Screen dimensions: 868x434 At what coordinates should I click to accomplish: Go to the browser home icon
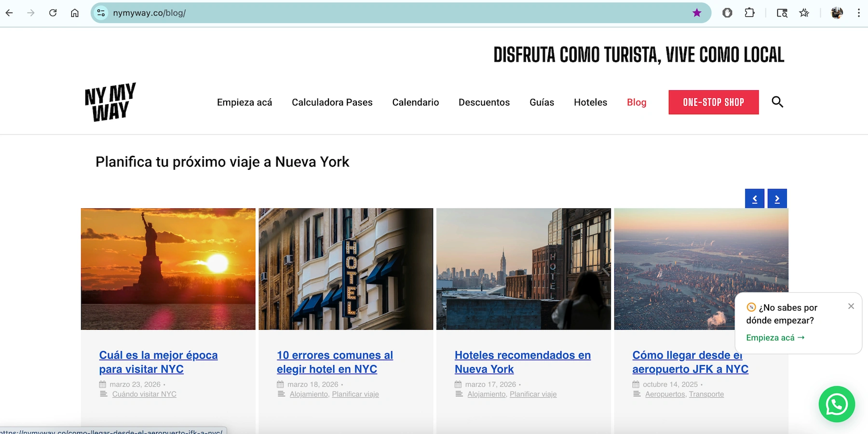coord(75,13)
